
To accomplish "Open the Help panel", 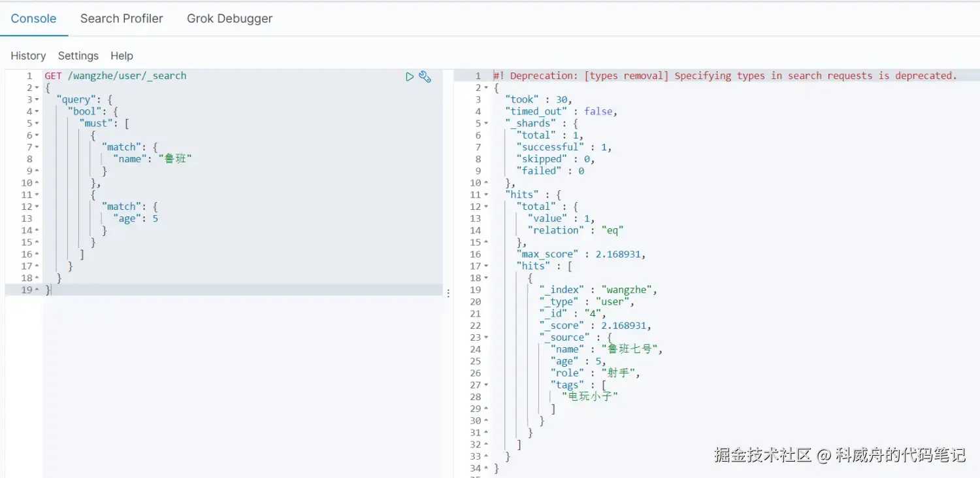I will pos(122,56).
